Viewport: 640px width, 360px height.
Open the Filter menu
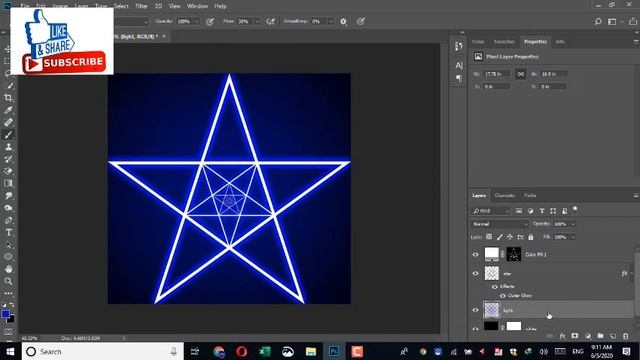(141, 6)
